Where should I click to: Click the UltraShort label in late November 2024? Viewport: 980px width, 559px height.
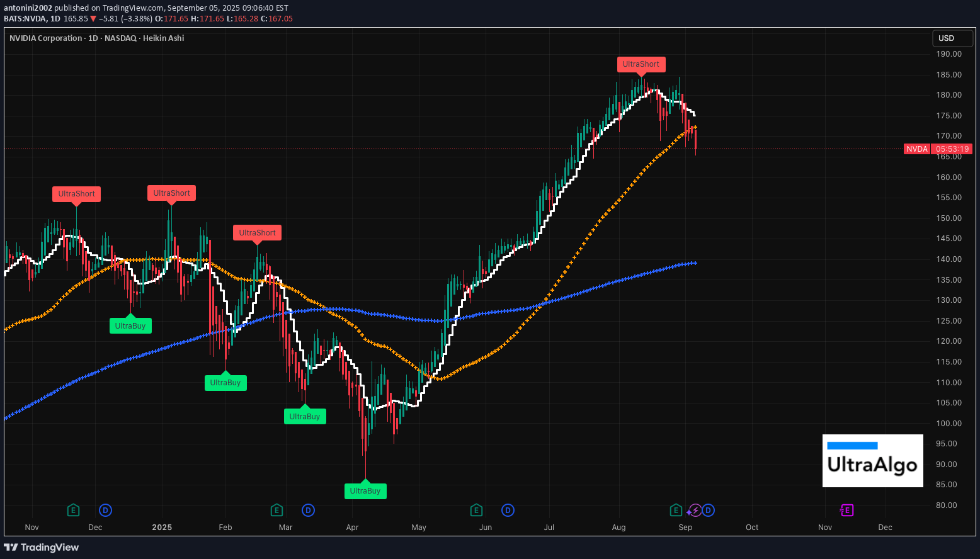[77, 194]
